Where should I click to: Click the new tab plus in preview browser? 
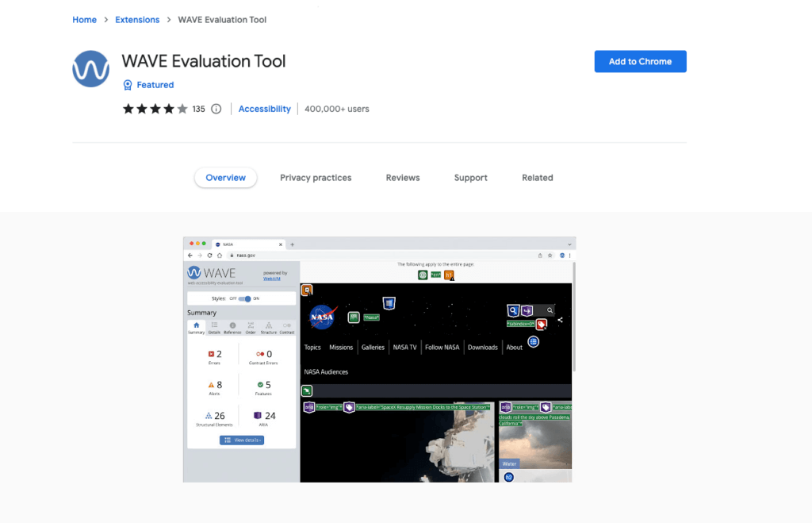pos(292,244)
